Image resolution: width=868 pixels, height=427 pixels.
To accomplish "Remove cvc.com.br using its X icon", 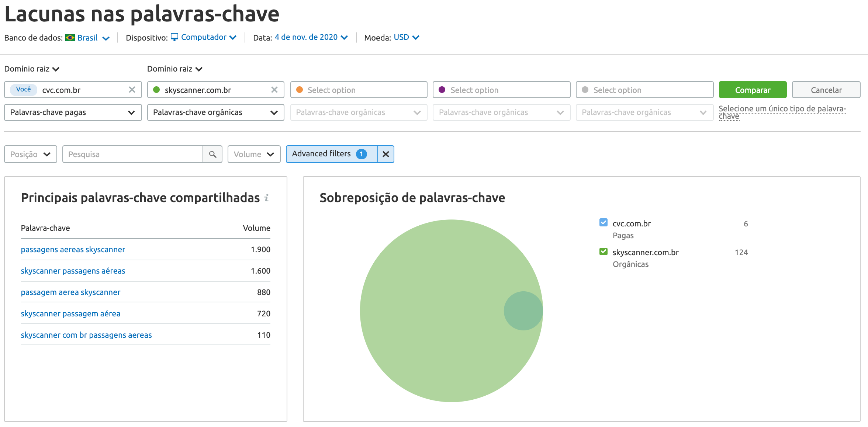I will coord(132,90).
